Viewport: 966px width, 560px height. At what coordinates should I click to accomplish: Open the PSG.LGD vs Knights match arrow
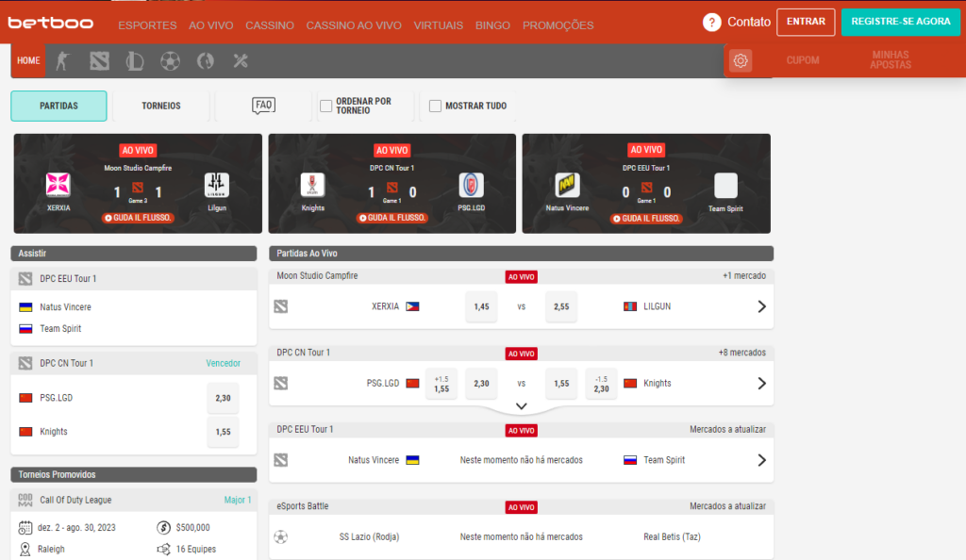(x=761, y=384)
